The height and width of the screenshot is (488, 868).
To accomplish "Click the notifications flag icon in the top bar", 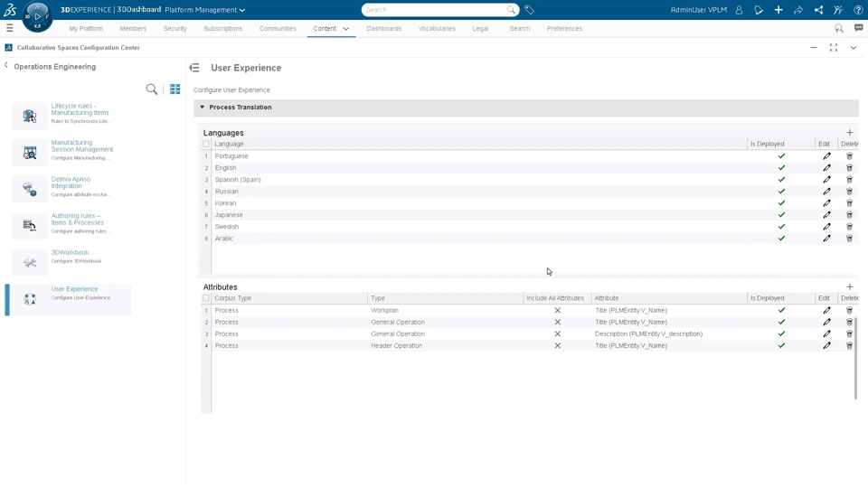I will (x=759, y=10).
